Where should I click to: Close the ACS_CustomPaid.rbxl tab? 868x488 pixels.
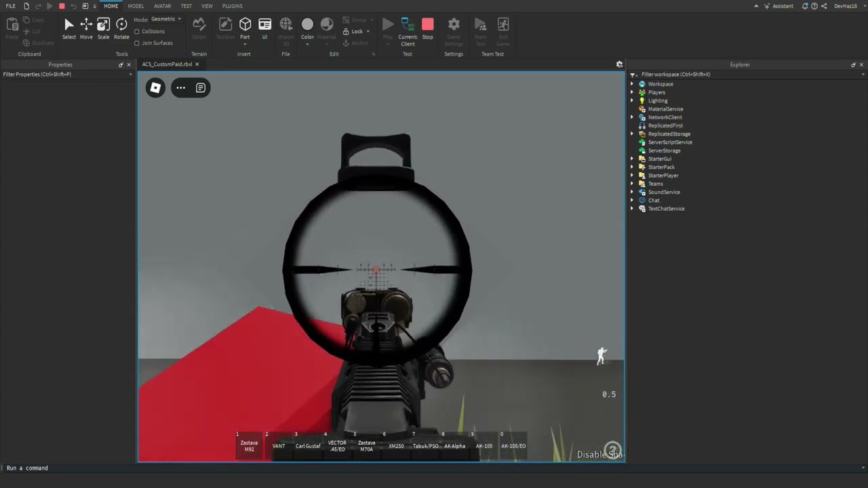(197, 64)
